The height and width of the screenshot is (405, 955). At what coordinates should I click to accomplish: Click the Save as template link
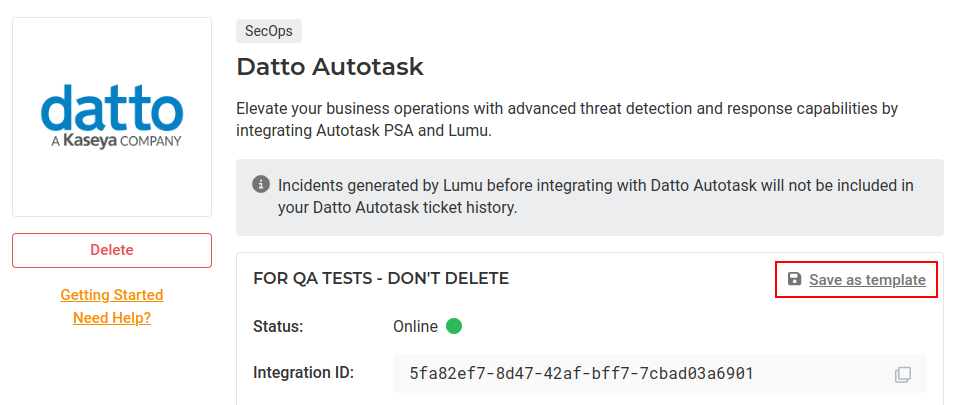866,280
